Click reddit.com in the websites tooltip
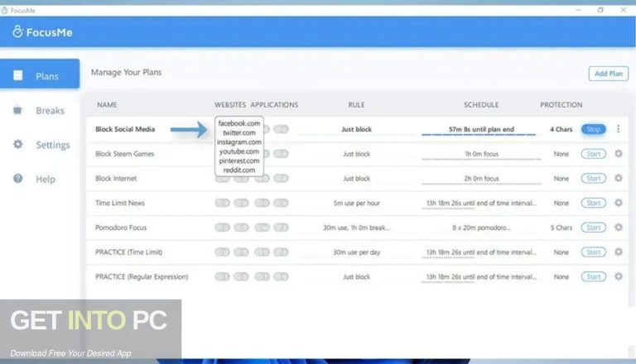 (238, 170)
